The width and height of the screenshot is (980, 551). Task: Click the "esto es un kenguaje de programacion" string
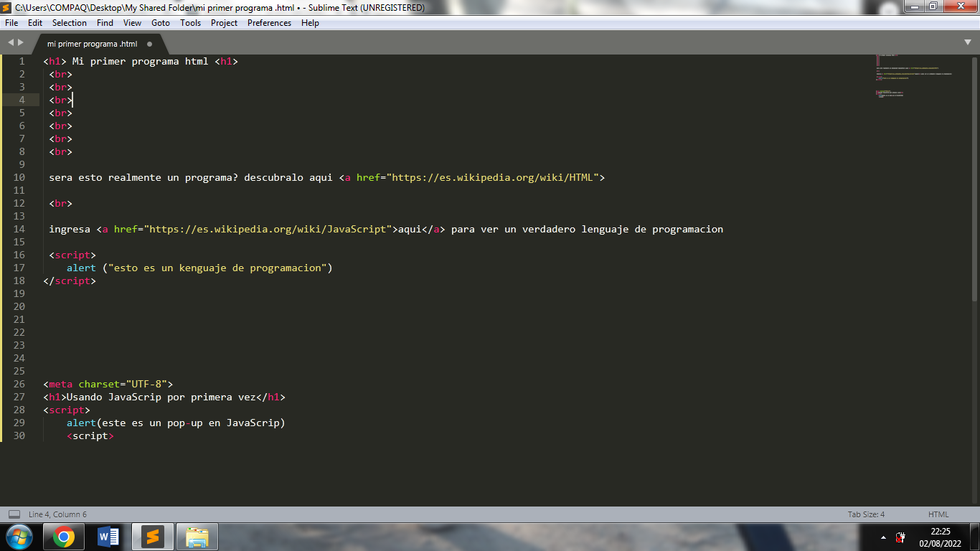[x=217, y=268]
